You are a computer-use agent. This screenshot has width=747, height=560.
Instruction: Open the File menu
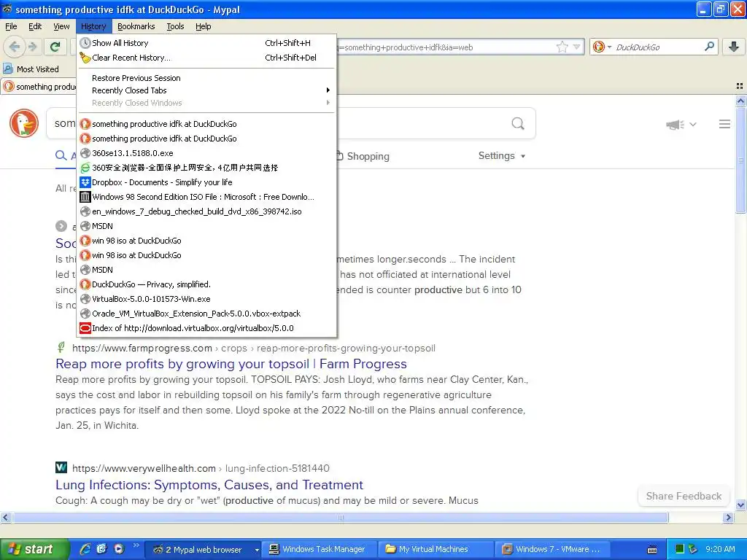point(11,26)
